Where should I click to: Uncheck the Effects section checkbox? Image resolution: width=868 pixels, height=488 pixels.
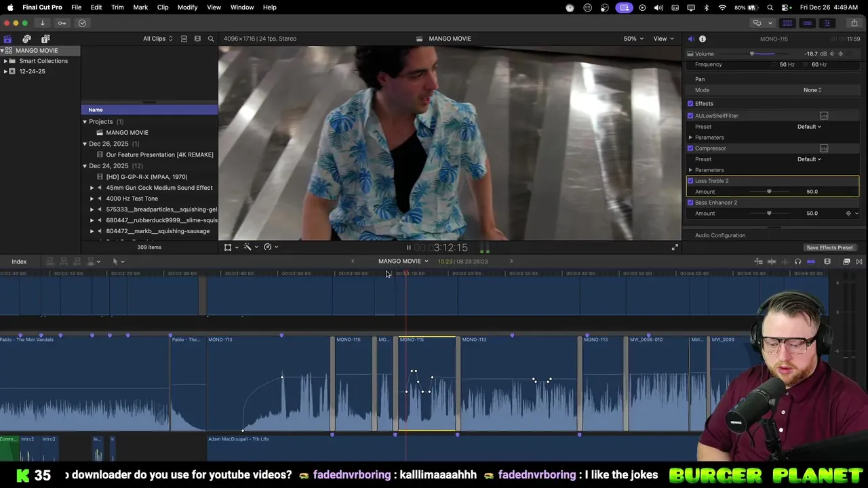pyautogui.click(x=690, y=104)
